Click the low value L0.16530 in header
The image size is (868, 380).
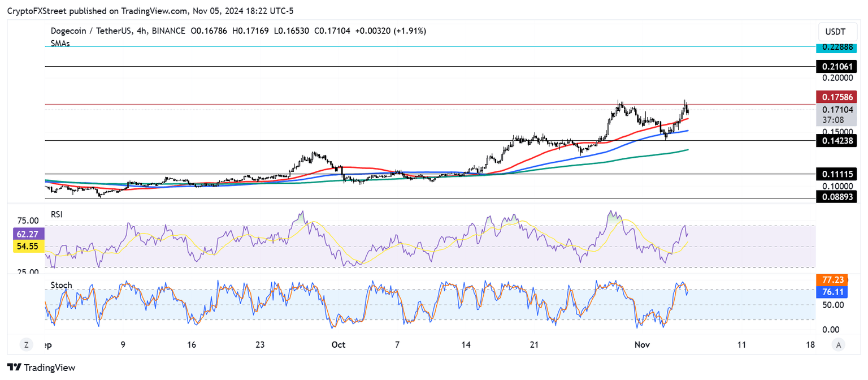pyautogui.click(x=292, y=31)
